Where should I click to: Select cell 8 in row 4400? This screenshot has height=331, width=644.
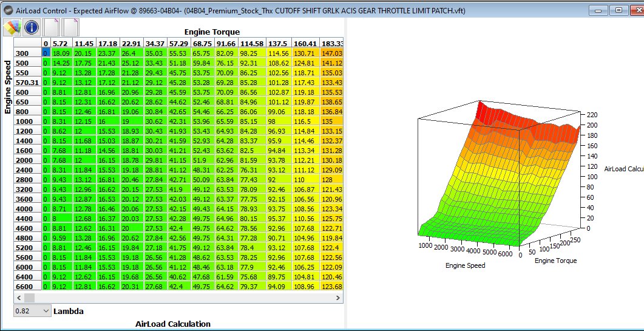point(61,218)
